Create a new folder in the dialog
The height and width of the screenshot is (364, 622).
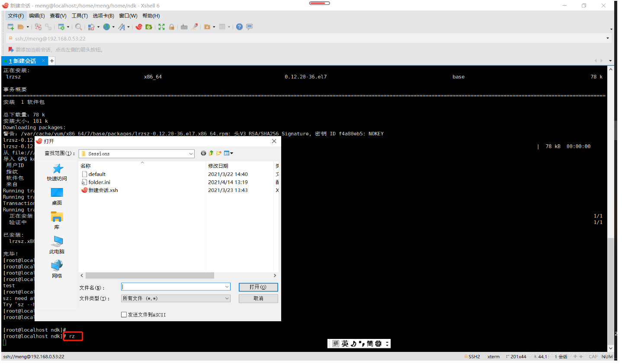point(218,153)
